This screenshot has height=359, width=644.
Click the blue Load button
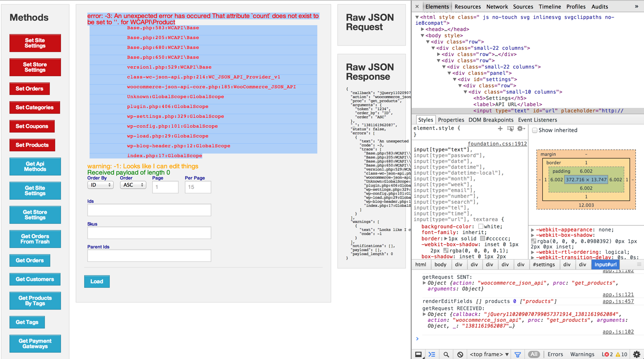97,282
